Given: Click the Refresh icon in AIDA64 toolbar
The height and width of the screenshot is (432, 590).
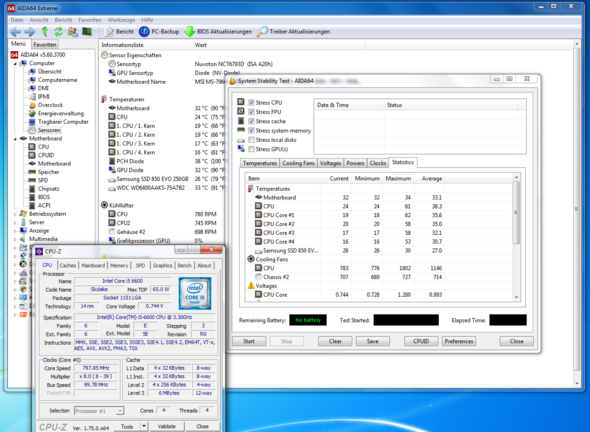Looking at the screenshot, I should tap(58, 32).
